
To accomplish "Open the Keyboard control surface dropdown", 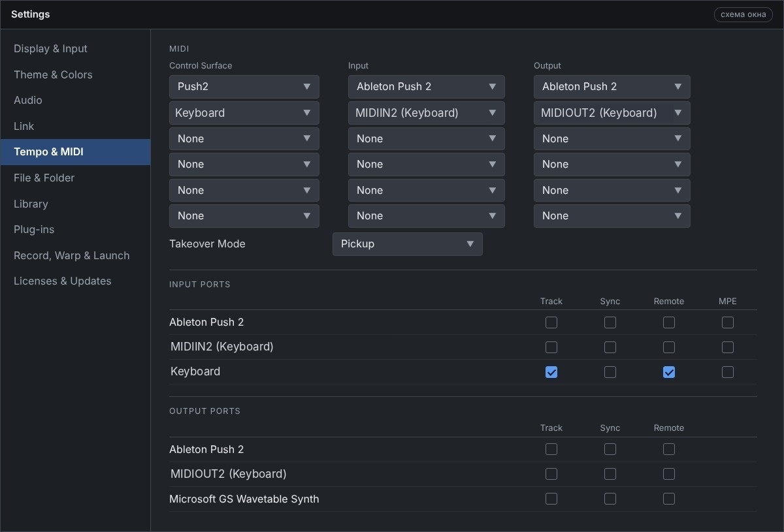I will [x=244, y=113].
